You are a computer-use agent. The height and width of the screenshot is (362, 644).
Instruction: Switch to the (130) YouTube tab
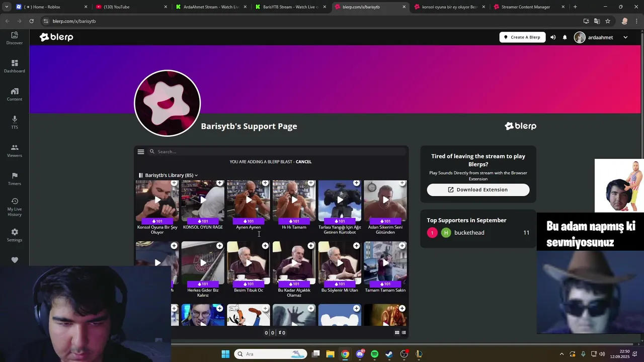(131, 7)
